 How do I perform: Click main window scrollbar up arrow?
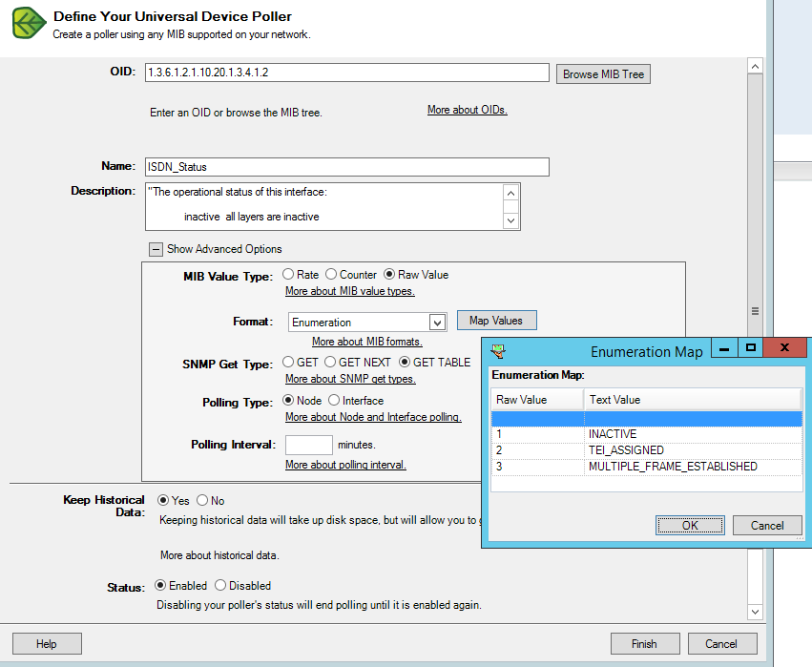pyautogui.click(x=755, y=66)
